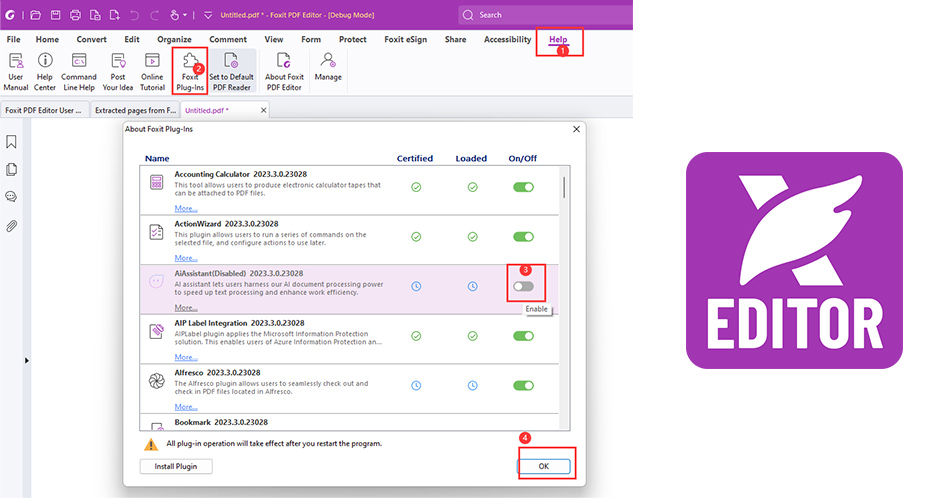
Task: Open Customize Quick Access Toolbar dropdown
Action: [x=208, y=15]
